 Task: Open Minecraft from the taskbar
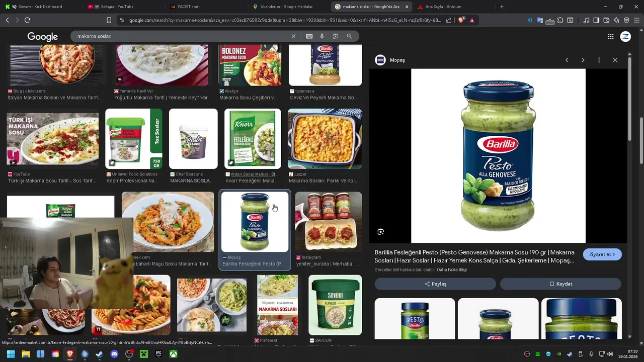click(143, 354)
